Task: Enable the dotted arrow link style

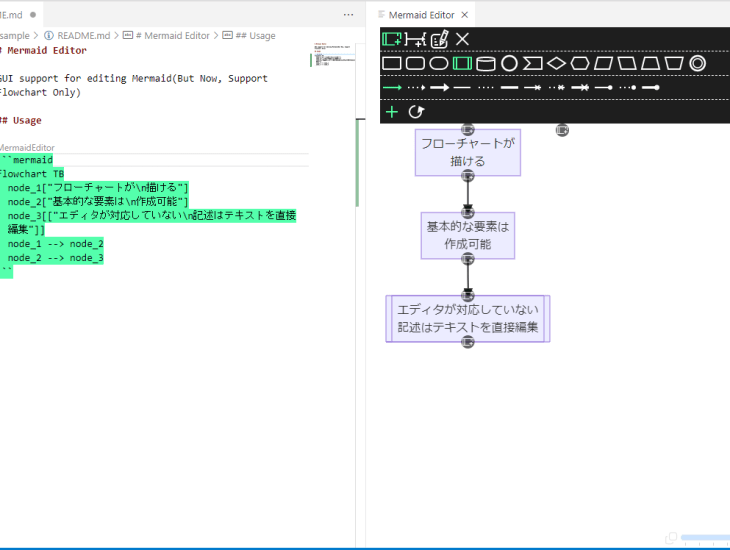Action: pos(416,88)
